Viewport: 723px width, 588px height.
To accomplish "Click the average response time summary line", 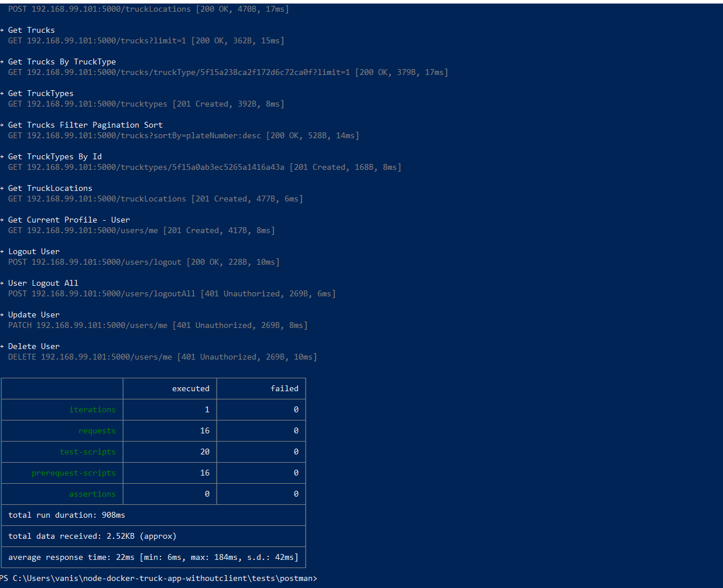I will coord(153,557).
